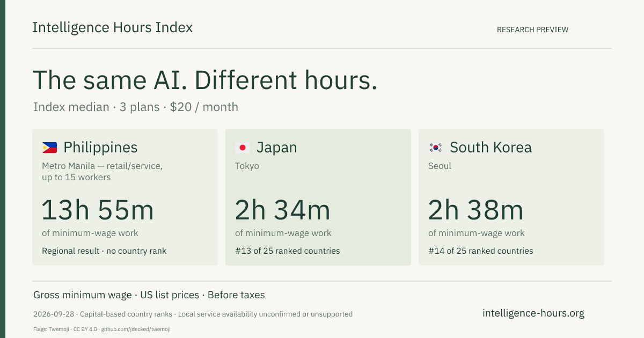This screenshot has width=644, height=338.
Task: Click the 2h 34m hours value
Action: (x=282, y=210)
